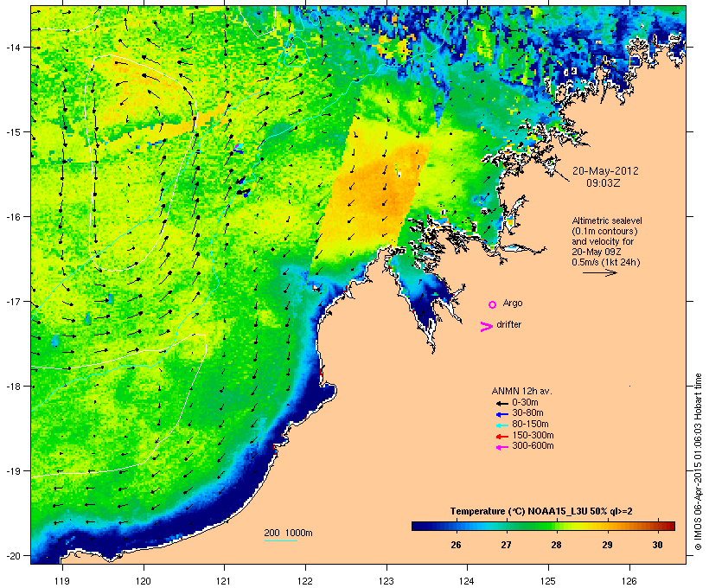Click the 'ANMN 12h av.' heading

(521, 391)
